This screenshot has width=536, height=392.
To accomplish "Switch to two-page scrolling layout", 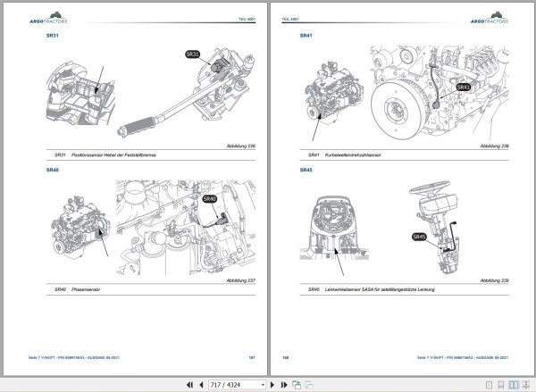I will coord(526,385).
